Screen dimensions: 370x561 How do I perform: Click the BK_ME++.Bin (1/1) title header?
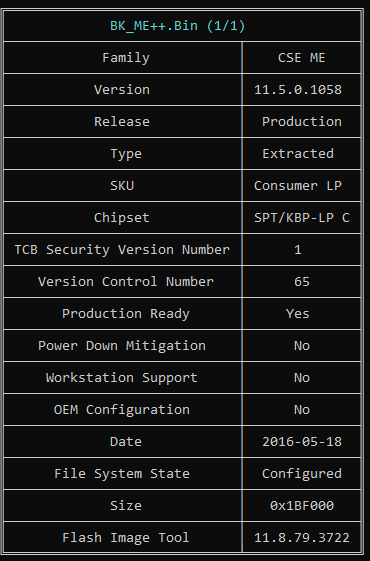tap(177, 26)
